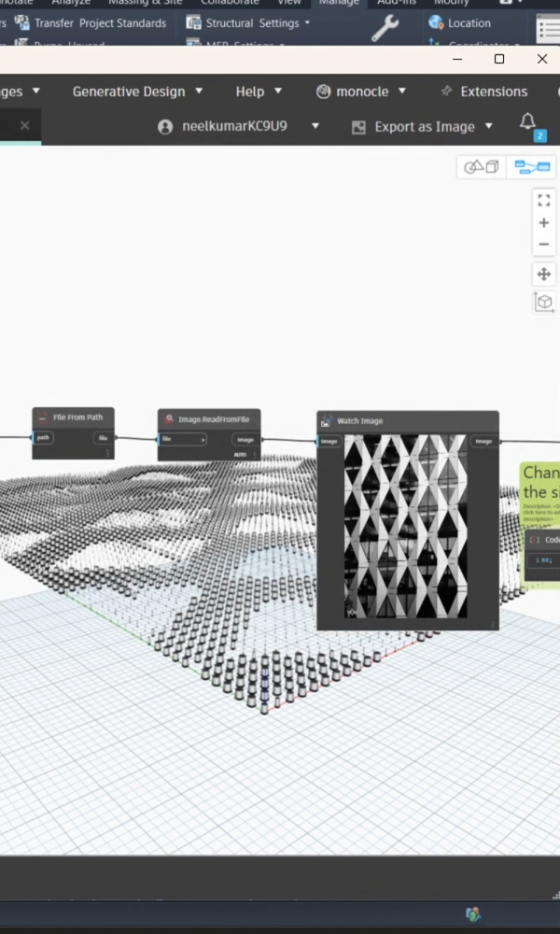Switch to Revit Manage ribbon tab
560x934 pixels.
[x=339, y=3]
